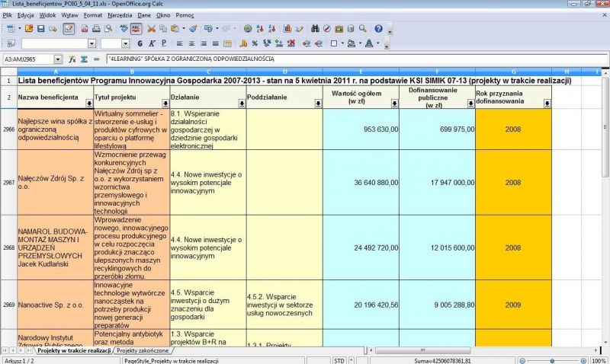Toggle the Show Draw Functions icon
Viewport: 610px width, 364px height.
coord(299,29)
